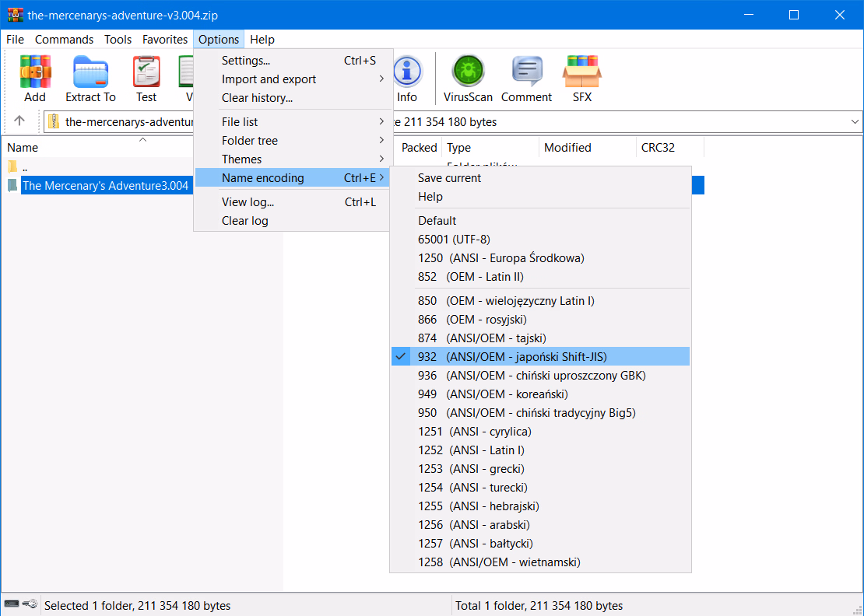Minimize the WinRAR window
The width and height of the screenshot is (864, 616).
tap(748, 15)
